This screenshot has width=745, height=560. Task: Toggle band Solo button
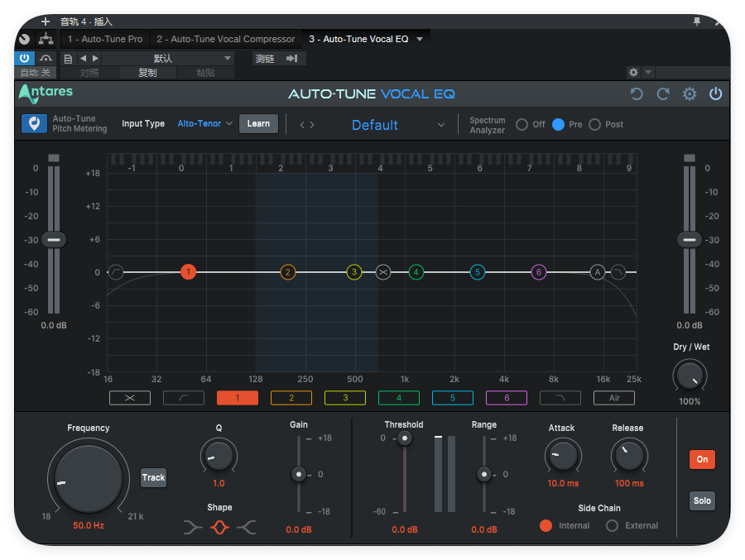click(702, 500)
